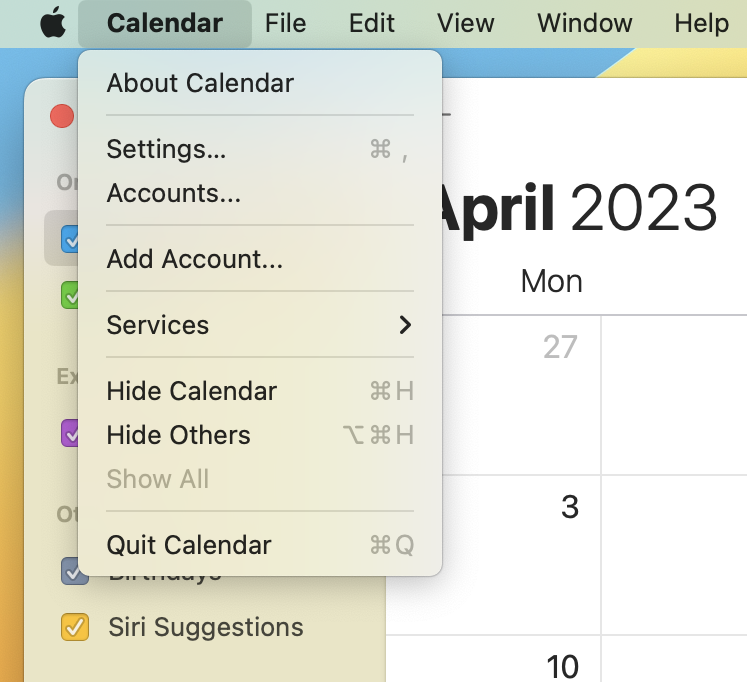
Task: Choose Hide Calendar
Action: click(191, 391)
